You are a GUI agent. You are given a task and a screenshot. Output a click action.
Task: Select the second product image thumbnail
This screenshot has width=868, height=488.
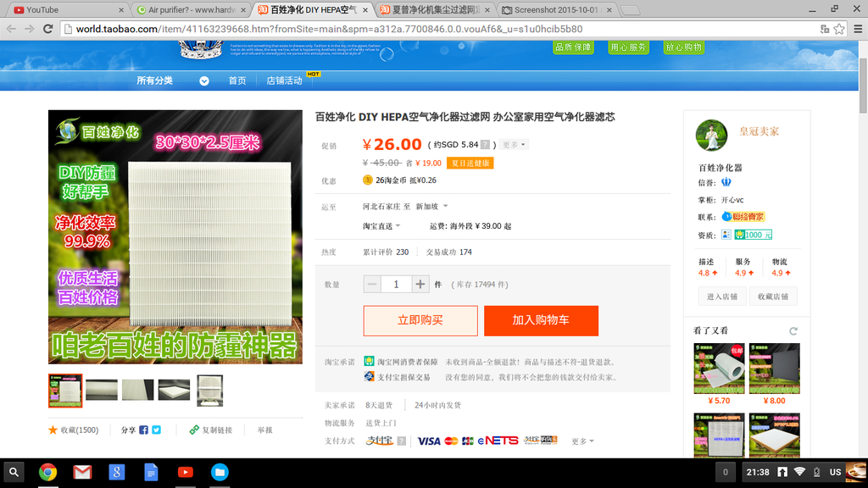tap(101, 391)
